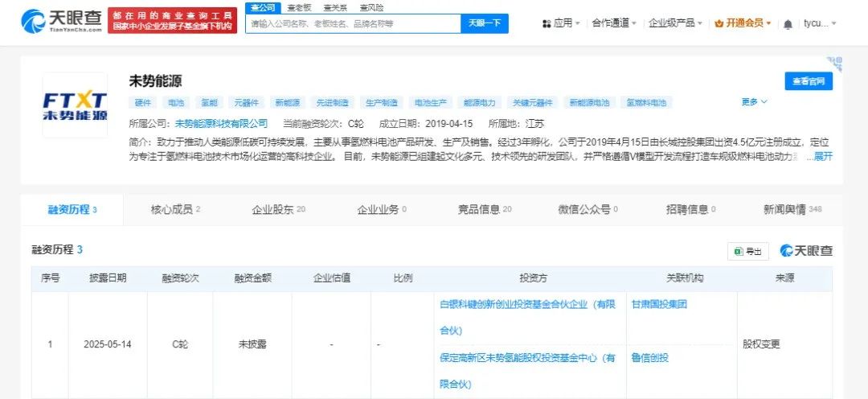Click the 投资方 column header
The width and height of the screenshot is (868, 399).
pos(533,278)
